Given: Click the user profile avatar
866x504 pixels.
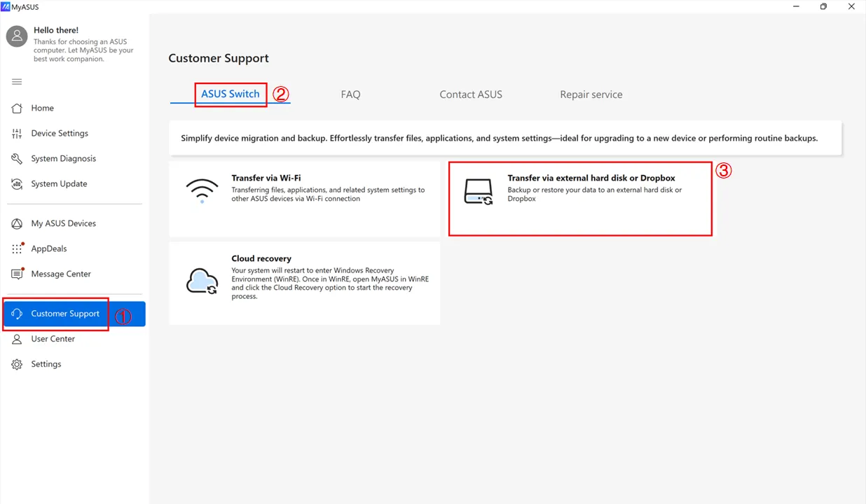Looking at the screenshot, I should click(x=16, y=35).
